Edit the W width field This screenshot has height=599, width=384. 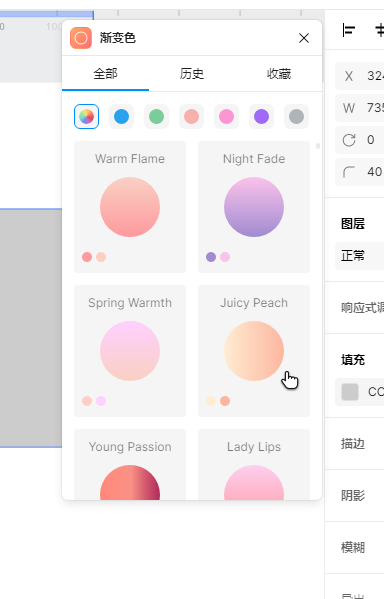point(360,108)
